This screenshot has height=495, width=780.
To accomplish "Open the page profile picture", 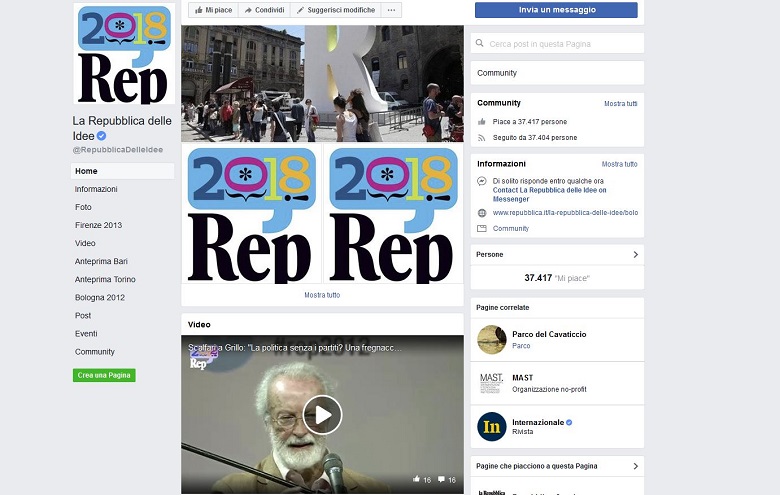I will (x=124, y=54).
